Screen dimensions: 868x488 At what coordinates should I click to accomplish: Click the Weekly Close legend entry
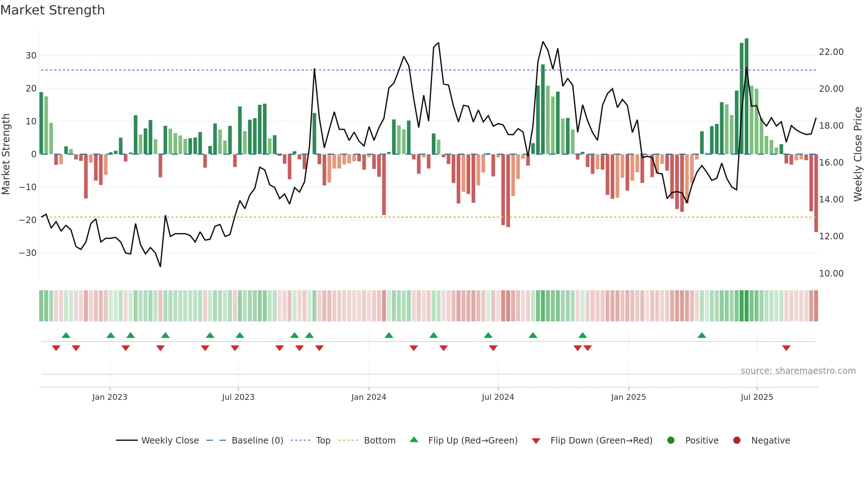click(x=157, y=440)
